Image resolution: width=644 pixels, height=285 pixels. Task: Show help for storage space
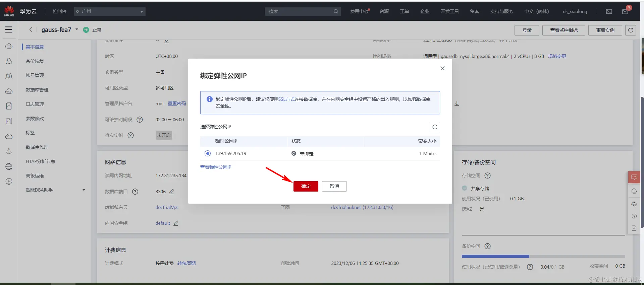pos(488,175)
